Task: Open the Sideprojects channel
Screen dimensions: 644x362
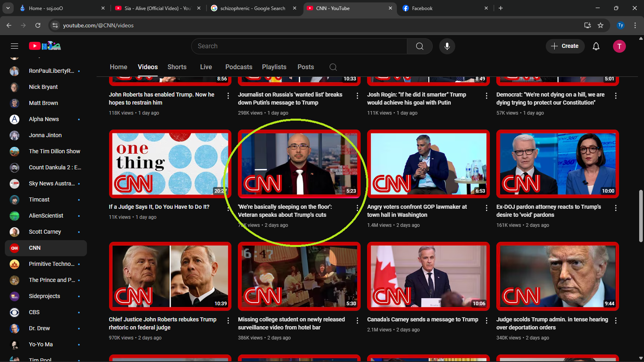Action: (x=46, y=296)
